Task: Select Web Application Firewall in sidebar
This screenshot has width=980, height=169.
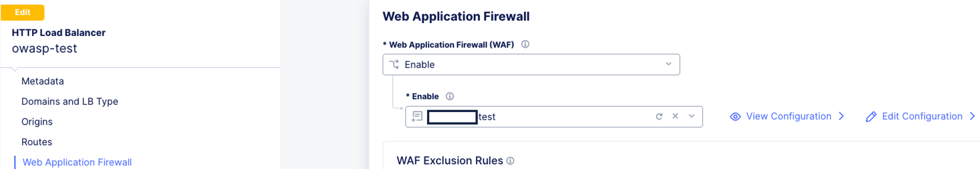Action: point(77,162)
